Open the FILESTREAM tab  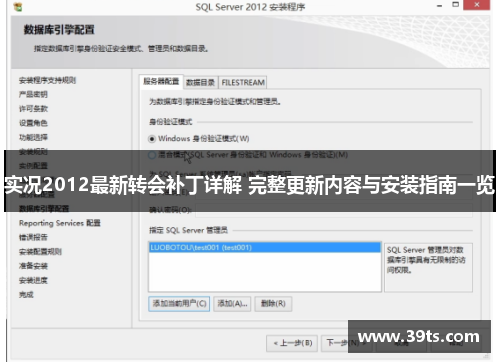click(x=243, y=82)
